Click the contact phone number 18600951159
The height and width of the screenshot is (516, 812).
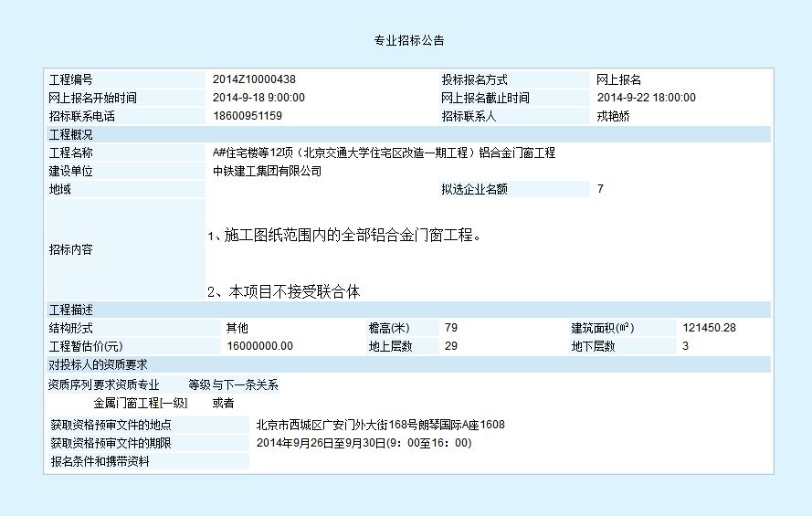pos(247,116)
